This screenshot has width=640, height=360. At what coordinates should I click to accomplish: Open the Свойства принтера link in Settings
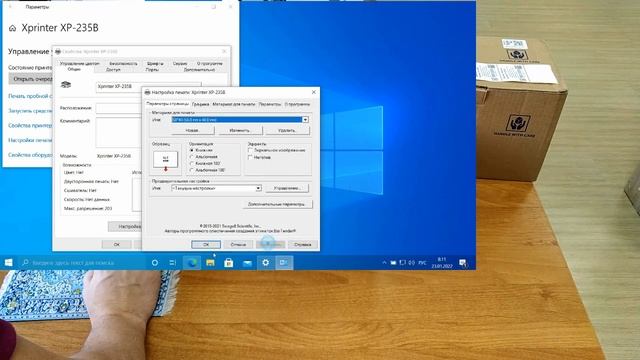[x=31, y=125]
